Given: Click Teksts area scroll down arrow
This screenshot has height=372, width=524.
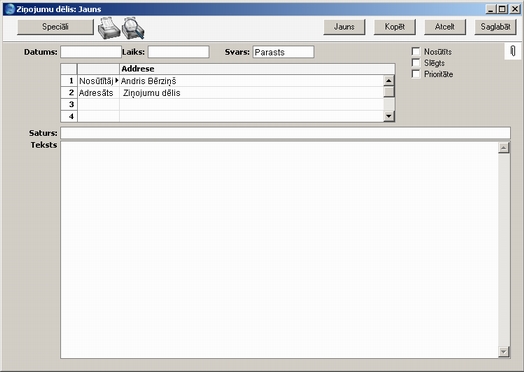Looking at the screenshot, I should tap(504, 352).
